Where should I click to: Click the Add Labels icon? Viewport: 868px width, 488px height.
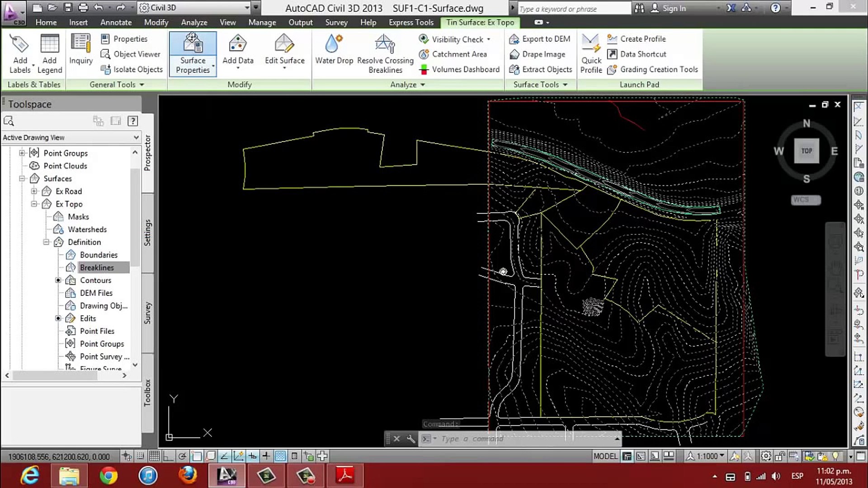(x=20, y=53)
